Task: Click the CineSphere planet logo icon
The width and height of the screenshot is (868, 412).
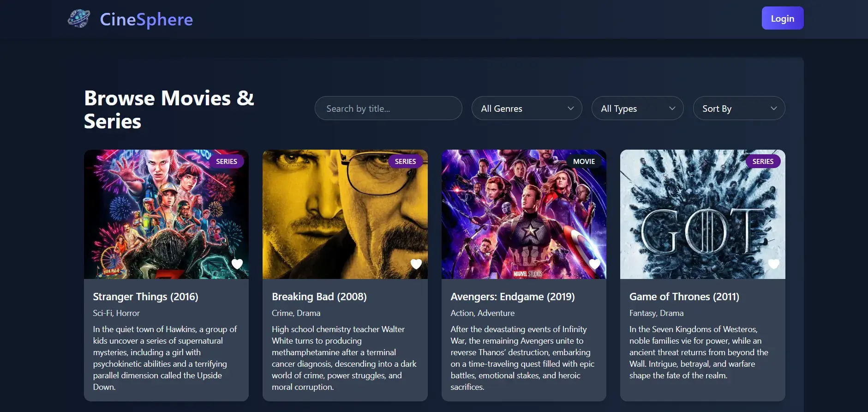Action: [x=79, y=19]
